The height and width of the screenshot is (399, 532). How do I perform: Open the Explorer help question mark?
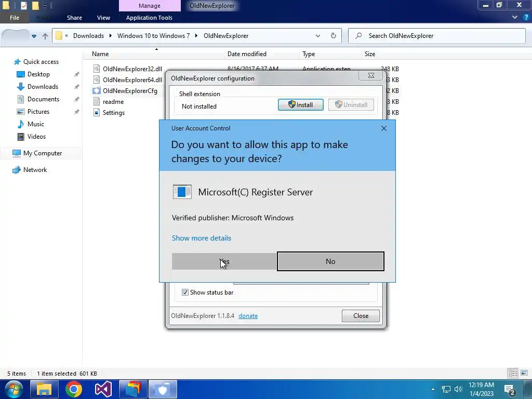(x=526, y=17)
